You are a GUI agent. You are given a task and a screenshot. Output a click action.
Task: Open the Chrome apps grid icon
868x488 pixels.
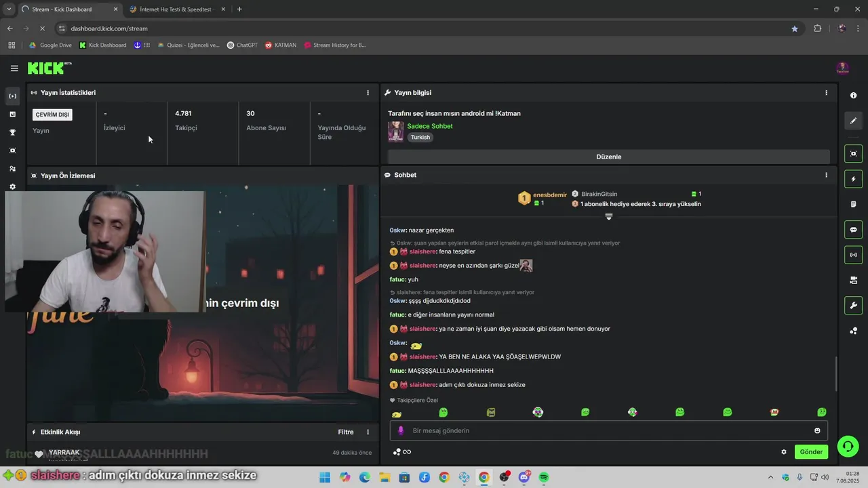pos(12,45)
